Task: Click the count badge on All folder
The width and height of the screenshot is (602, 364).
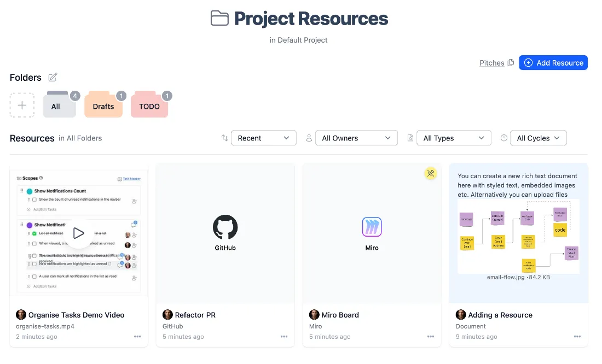Action: [x=75, y=96]
